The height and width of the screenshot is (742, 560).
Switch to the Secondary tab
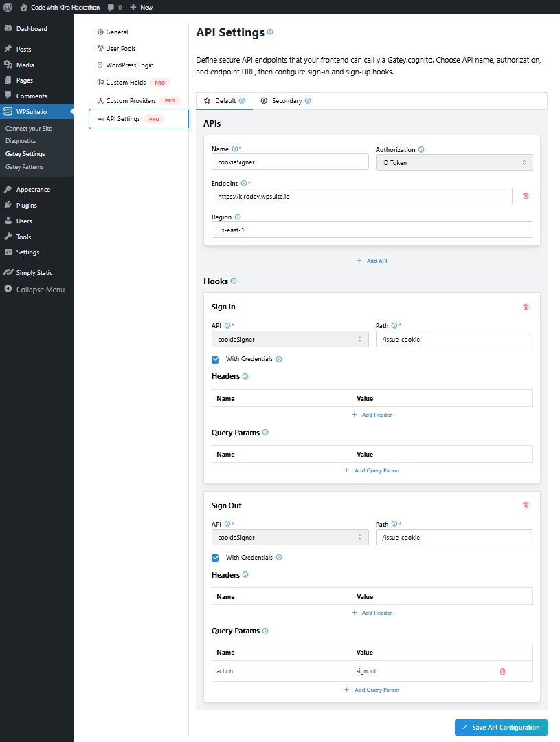286,101
